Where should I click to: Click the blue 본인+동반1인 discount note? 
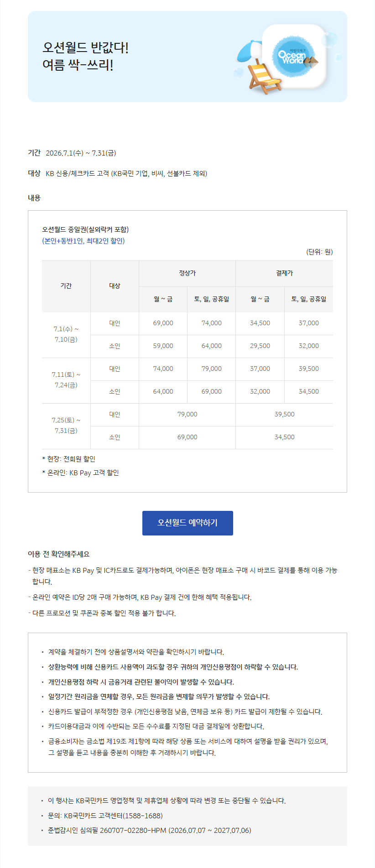83,241
